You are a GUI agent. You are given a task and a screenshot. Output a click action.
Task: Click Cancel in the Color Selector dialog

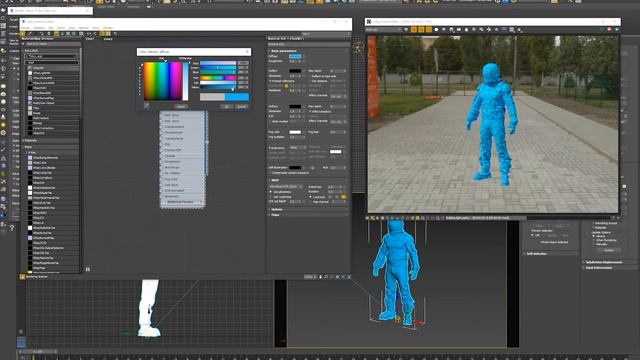point(241,106)
